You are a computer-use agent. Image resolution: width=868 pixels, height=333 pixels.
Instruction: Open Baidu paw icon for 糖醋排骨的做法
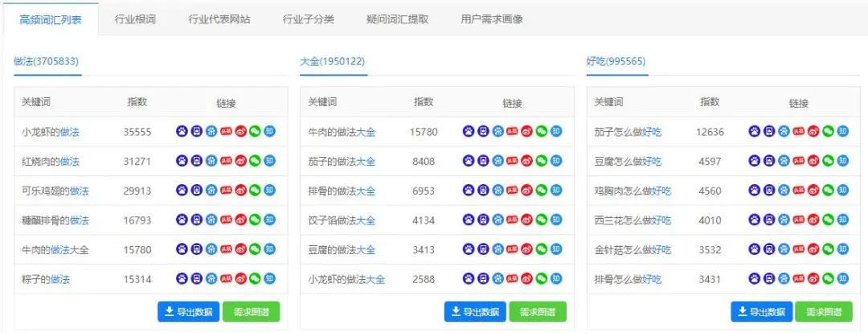[182, 220]
